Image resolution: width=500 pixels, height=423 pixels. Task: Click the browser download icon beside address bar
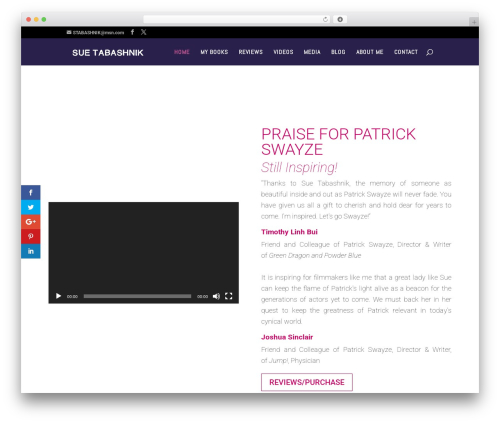pyautogui.click(x=340, y=19)
